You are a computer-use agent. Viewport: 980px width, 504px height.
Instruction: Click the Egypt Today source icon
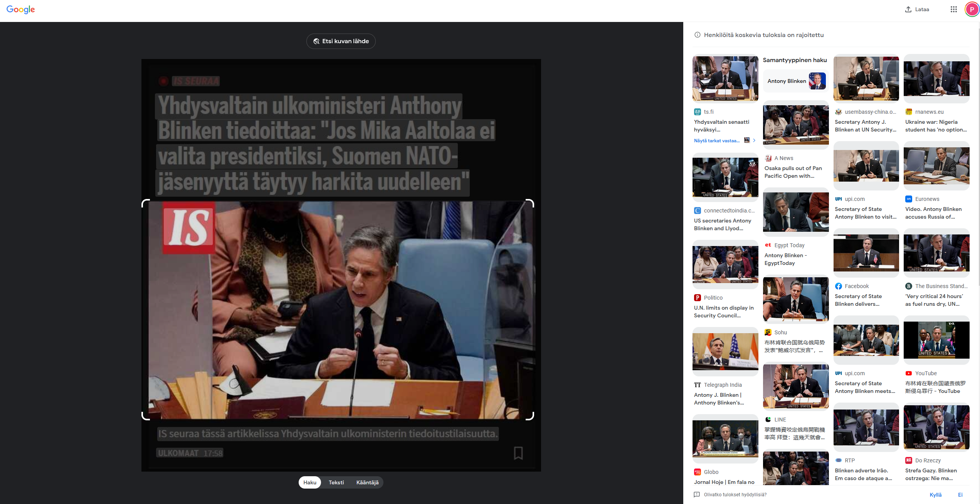[x=768, y=245]
